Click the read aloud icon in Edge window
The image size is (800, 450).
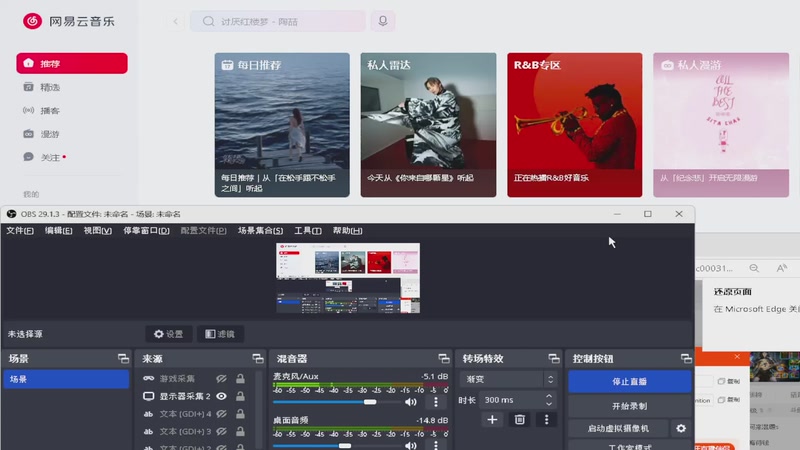click(781, 268)
